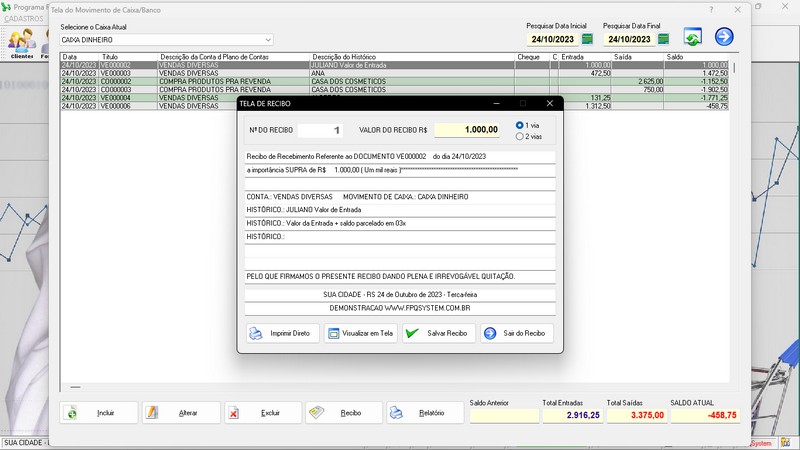The height and width of the screenshot is (450, 800).
Task: Click the Imprimir Direto button label
Action: [x=290, y=333]
